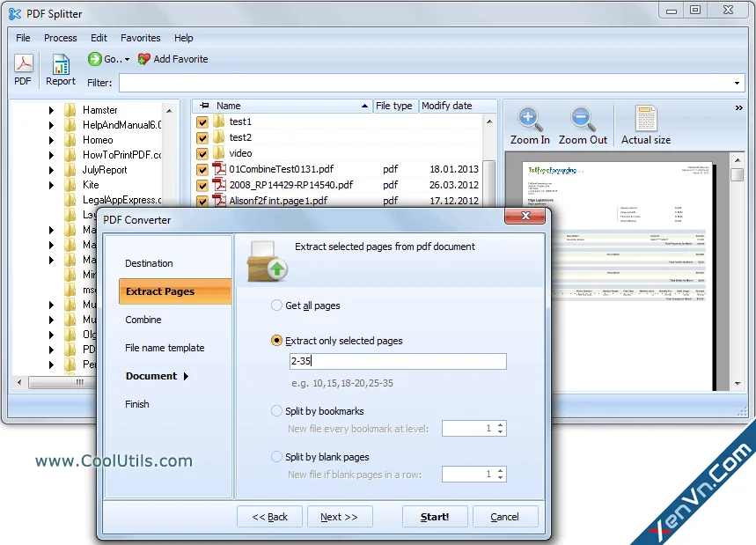Click the Add Favorite heart icon
756x545 pixels.
tap(143, 59)
